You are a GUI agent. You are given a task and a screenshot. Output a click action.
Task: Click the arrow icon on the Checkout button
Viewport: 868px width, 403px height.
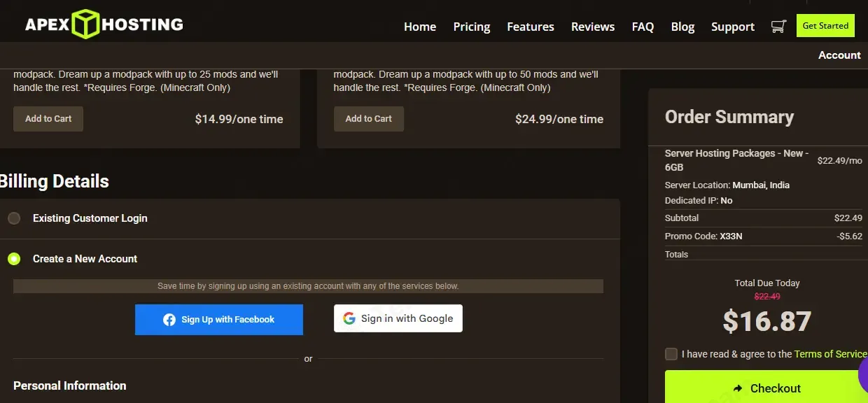(738, 388)
